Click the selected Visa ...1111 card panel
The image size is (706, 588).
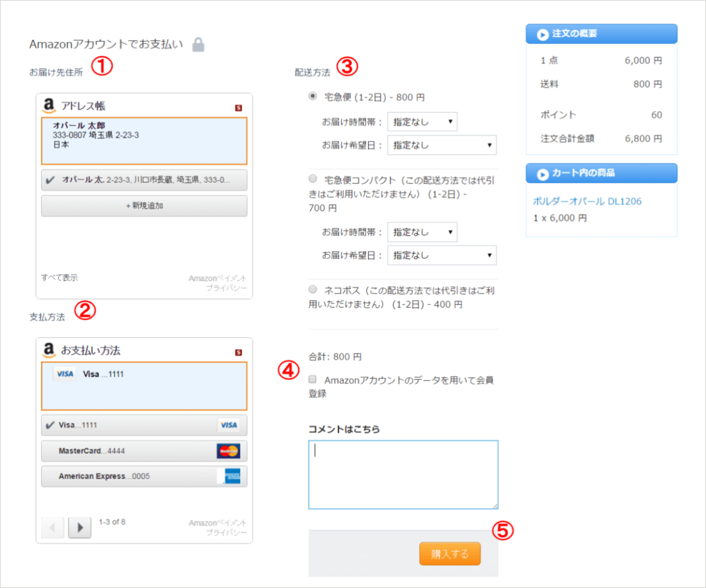pos(144,386)
